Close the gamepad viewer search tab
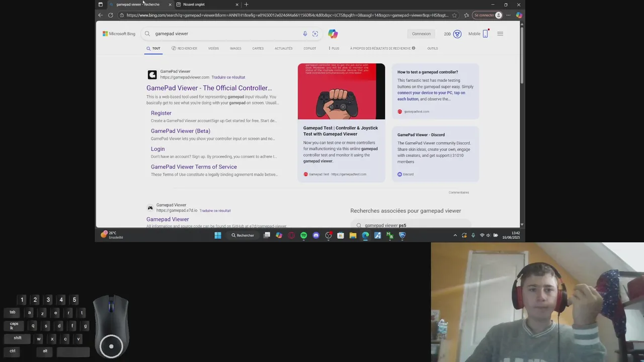The width and height of the screenshot is (644, 362). pyautogui.click(x=170, y=5)
